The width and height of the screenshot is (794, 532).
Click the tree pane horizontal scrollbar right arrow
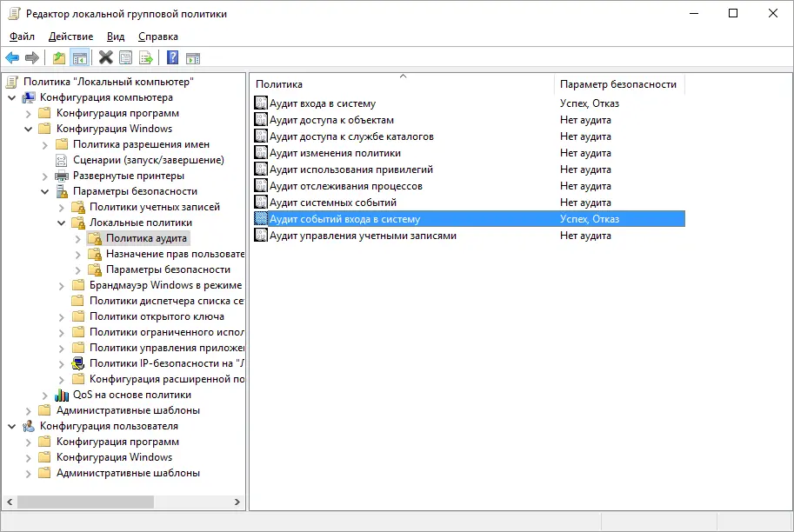tap(237, 502)
